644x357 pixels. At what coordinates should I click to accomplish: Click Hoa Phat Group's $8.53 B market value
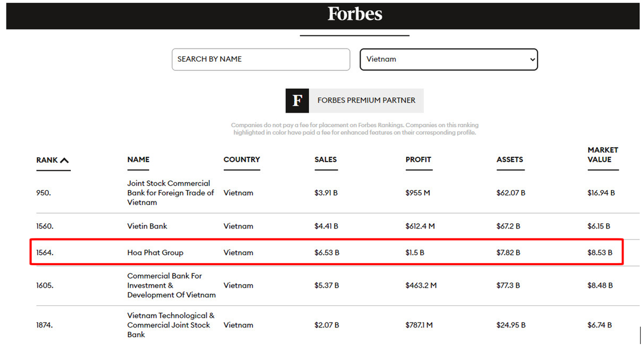pos(599,253)
